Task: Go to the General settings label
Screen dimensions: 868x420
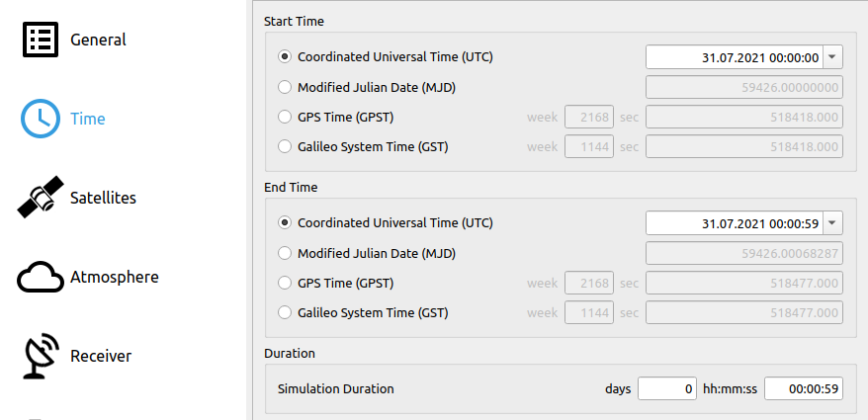Action: pos(98,41)
